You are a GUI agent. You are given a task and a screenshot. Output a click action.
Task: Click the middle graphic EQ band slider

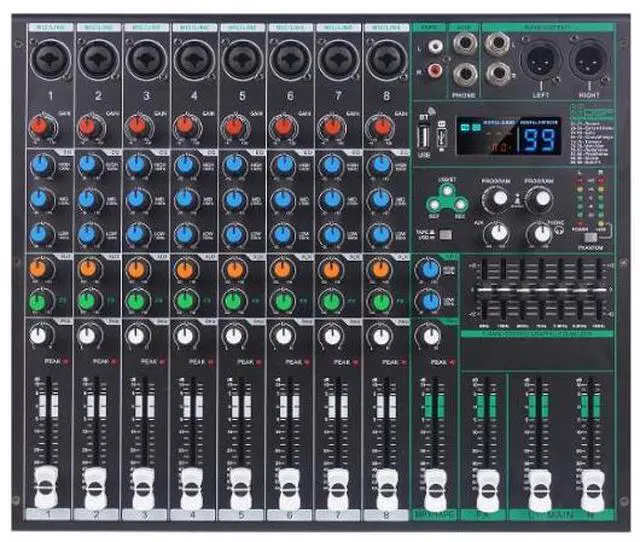tap(542, 289)
